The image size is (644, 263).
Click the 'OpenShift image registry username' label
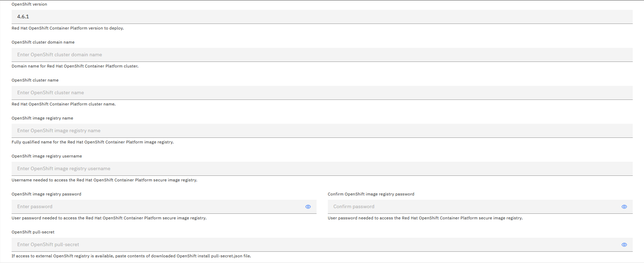click(47, 156)
